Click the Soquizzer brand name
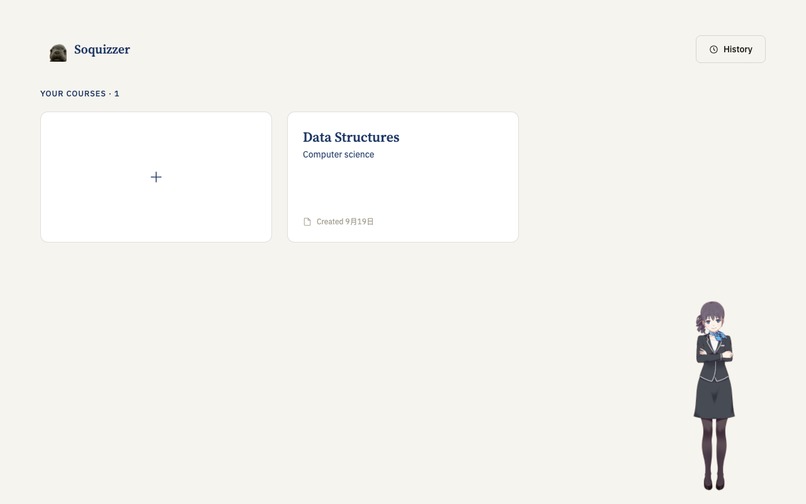The image size is (806, 504). (x=102, y=50)
